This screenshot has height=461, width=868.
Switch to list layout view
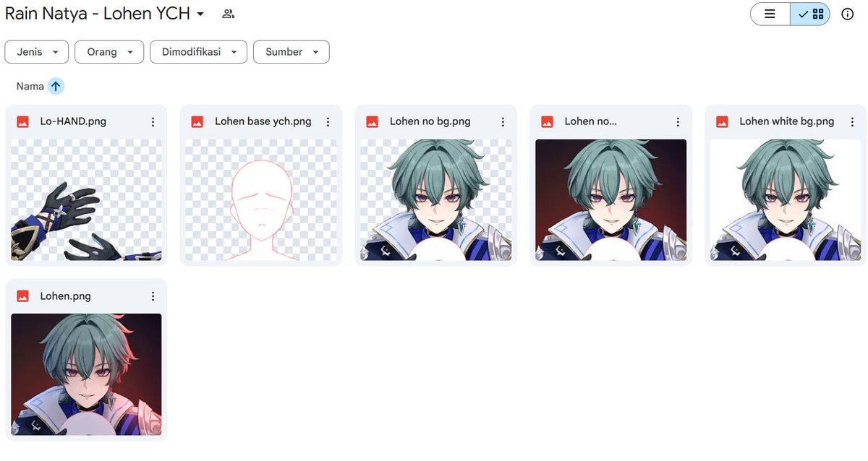click(x=770, y=14)
